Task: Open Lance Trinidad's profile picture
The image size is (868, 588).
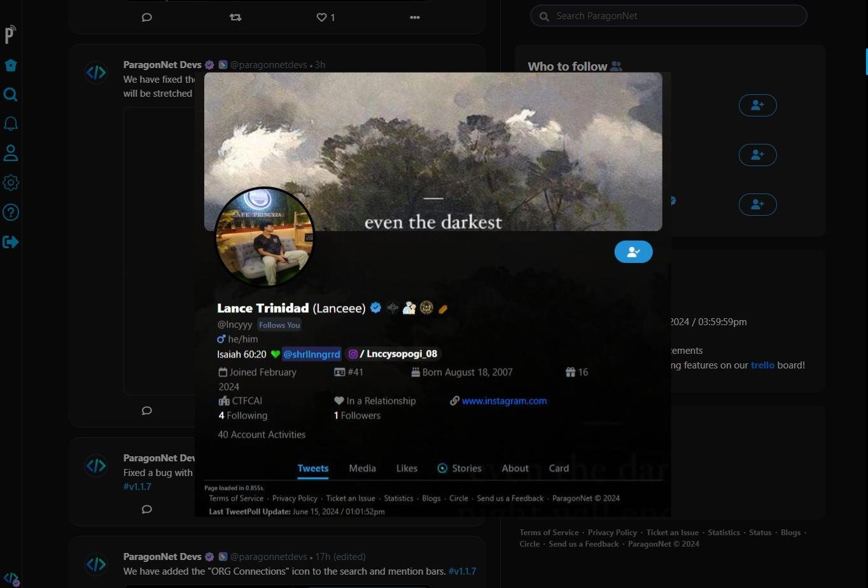Action: pos(265,237)
